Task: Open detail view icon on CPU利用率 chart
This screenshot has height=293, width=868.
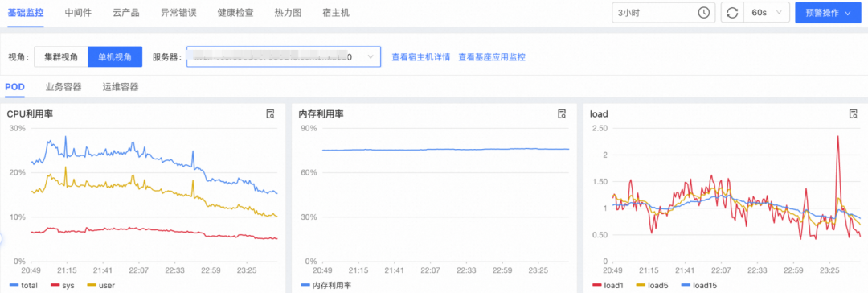Action: 271,114
